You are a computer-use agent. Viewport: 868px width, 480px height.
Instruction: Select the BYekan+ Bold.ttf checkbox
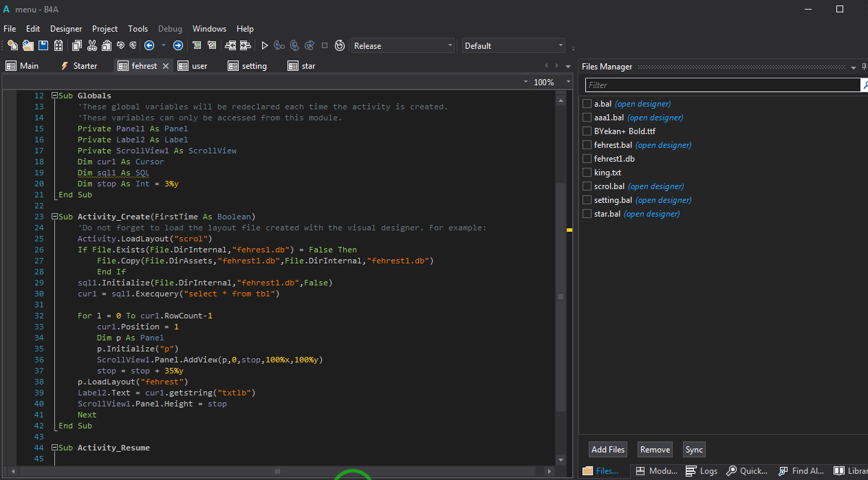coord(587,131)
